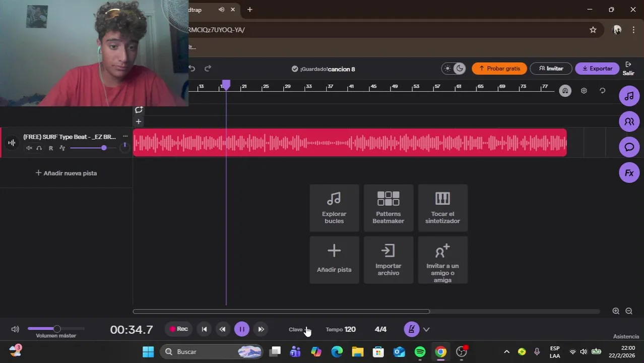Click the undo arrow

point(192,69)
